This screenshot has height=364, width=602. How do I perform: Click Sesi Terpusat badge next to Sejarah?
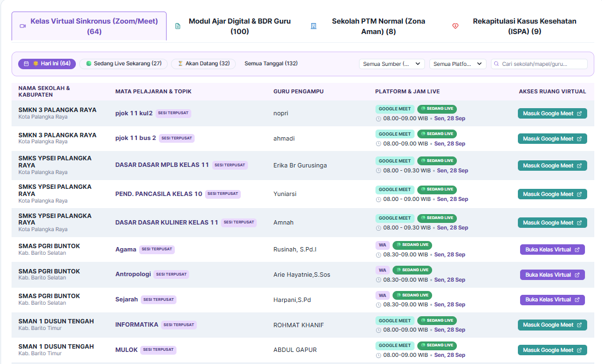(x=158, y=299)
